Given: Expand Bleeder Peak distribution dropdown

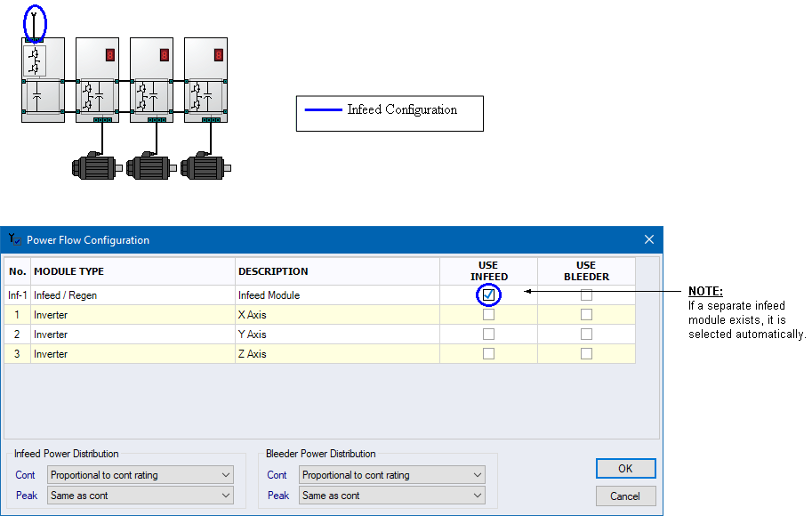Looking at the screenshot, I should tap(393, 496).
